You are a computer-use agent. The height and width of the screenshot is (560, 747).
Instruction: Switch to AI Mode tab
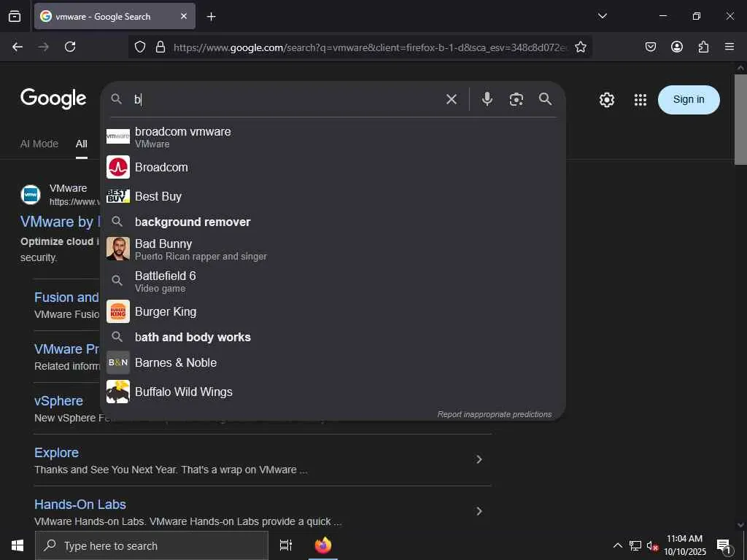coord(39,144)
